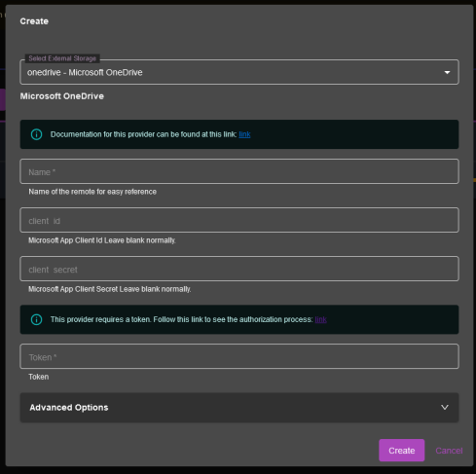Click the Microsoft OneDrive heading

click(62, 96)
